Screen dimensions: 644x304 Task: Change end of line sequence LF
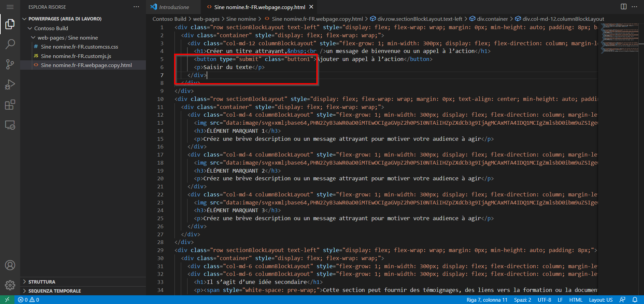point(560,300)
